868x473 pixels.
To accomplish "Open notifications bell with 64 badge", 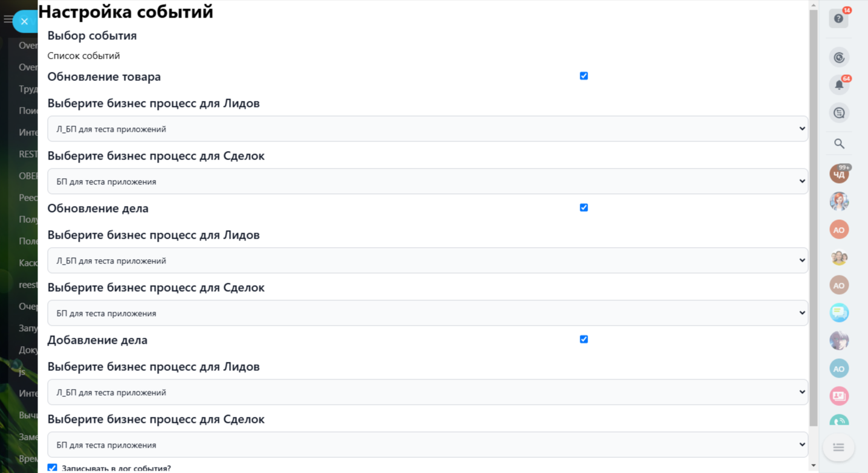I will [x=839, y=85].
